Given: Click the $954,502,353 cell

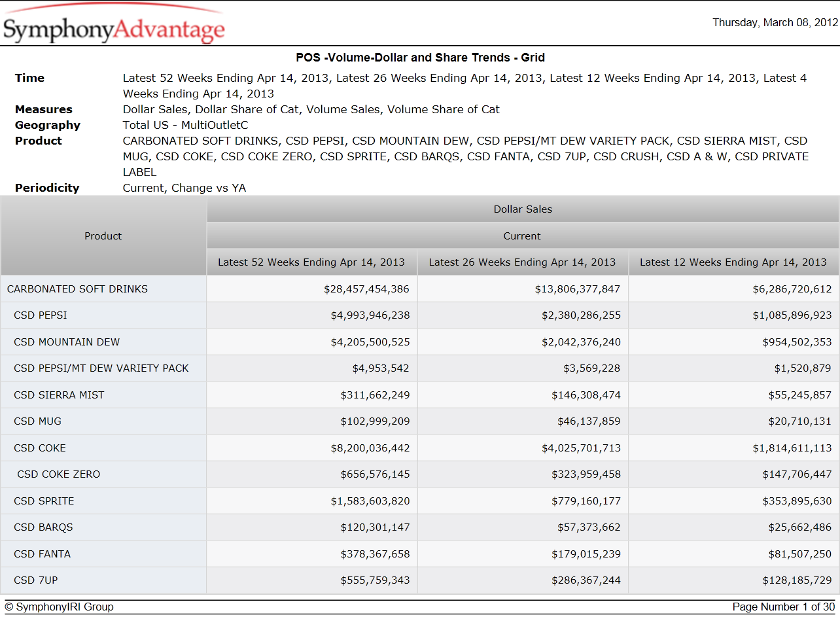Looking at the screenshot, I should point(734,342).
